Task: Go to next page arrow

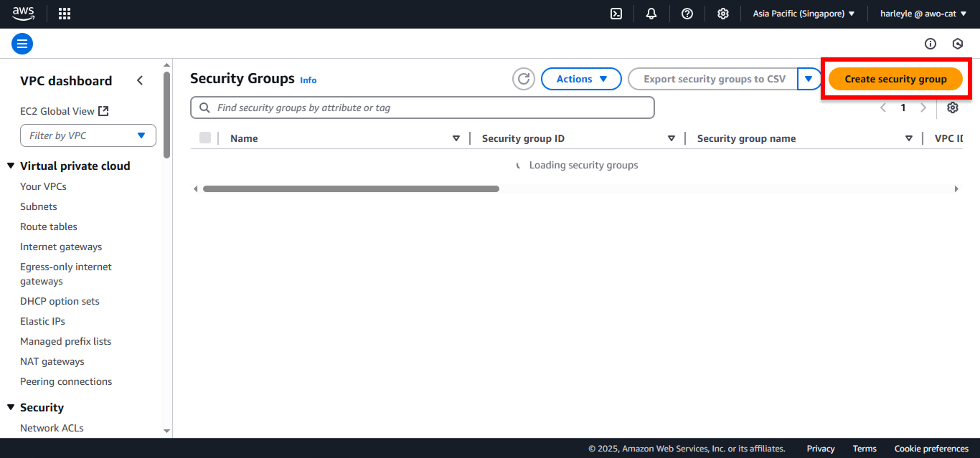Action: 923,108
